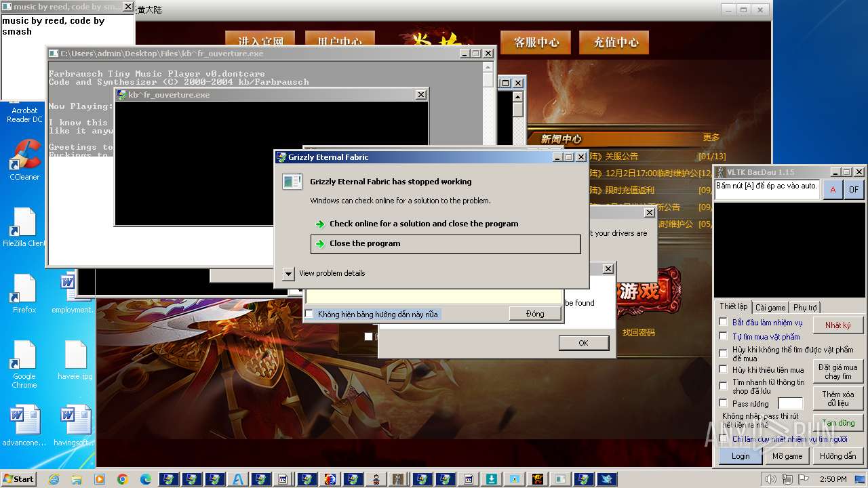The width and height of the screenshot is (868, 488).
Task: Switch to the blue letter A taskbar app
Action: pos(238,479)
